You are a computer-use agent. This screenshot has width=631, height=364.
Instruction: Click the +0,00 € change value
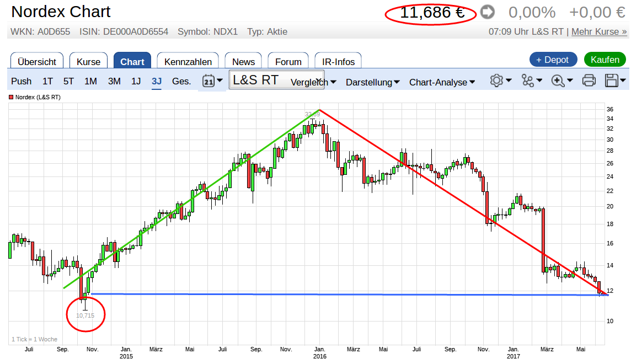click(x=597, y=13)
